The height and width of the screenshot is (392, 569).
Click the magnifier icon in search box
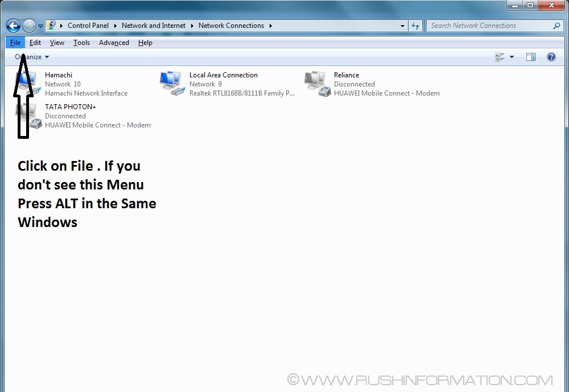point(556,26)
